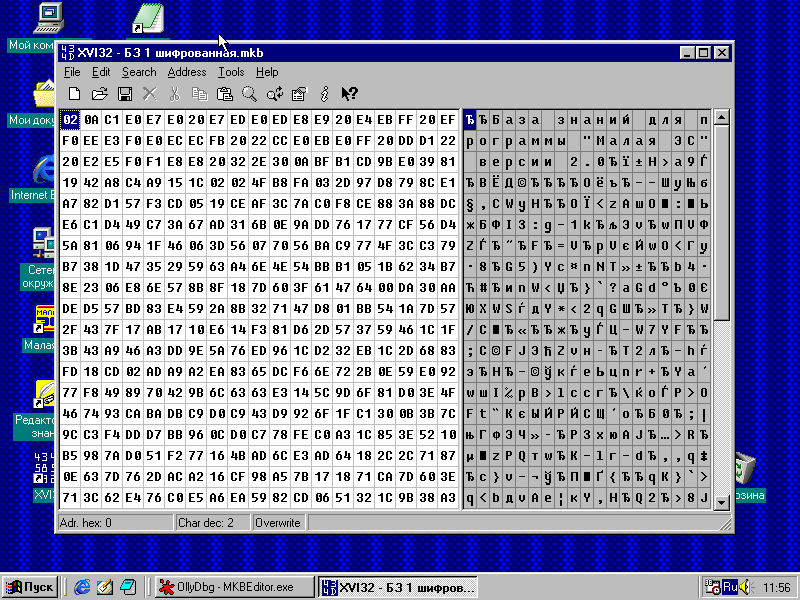Open a file using the folder icon

click(x=99, y=94)
